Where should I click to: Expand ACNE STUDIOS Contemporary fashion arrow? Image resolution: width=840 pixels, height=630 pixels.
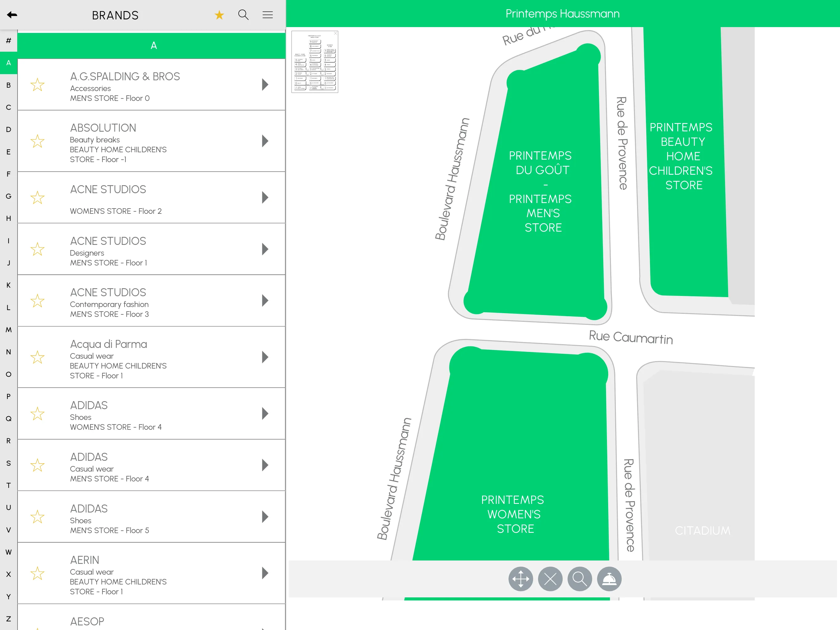coord(265,301)
